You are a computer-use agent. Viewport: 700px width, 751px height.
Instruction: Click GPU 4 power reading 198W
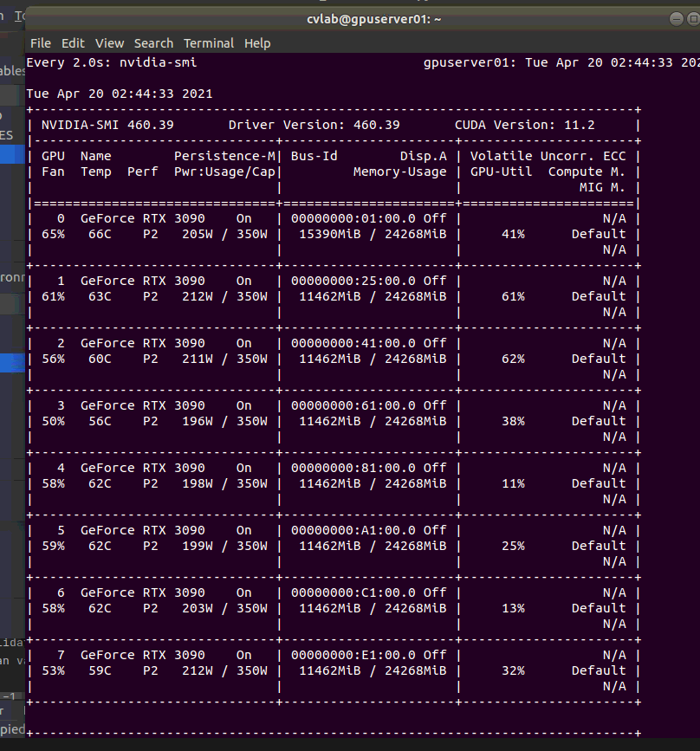198,483
